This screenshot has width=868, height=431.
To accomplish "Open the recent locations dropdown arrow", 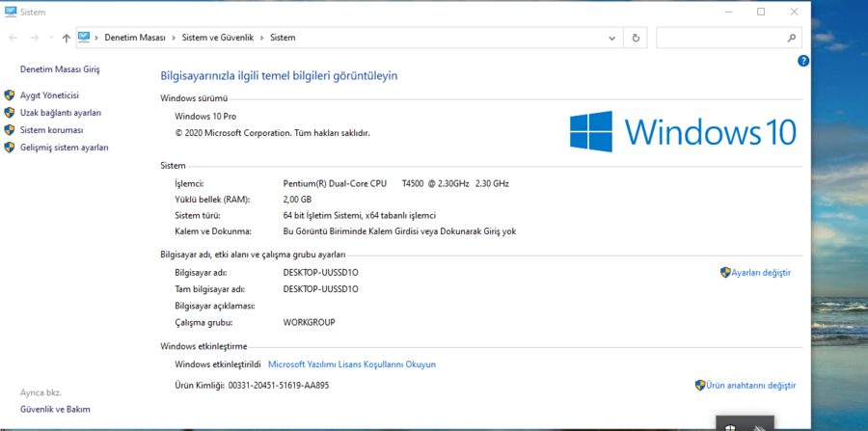I will tap(51, 38).
